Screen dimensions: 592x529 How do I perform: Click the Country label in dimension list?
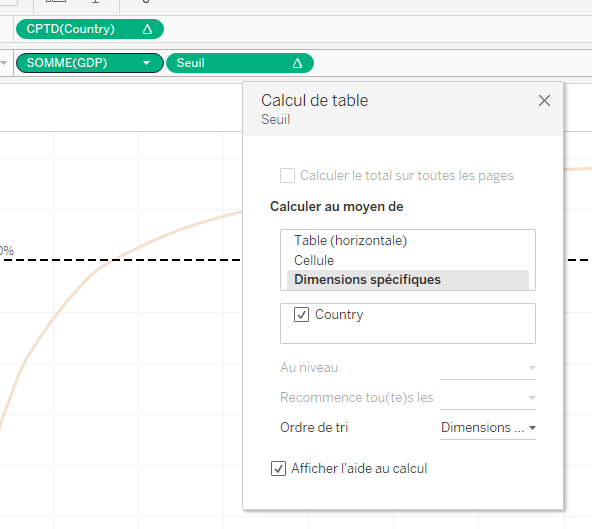339,315
